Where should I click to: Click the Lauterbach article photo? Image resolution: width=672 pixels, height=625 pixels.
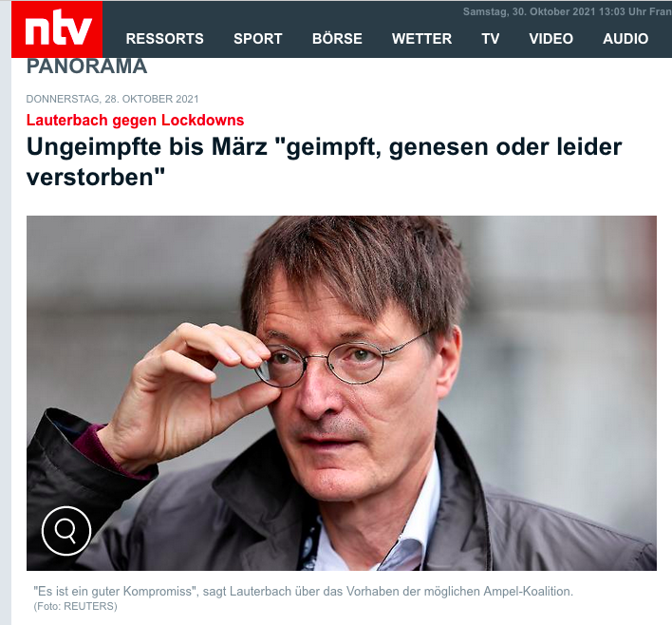[341, 393]
